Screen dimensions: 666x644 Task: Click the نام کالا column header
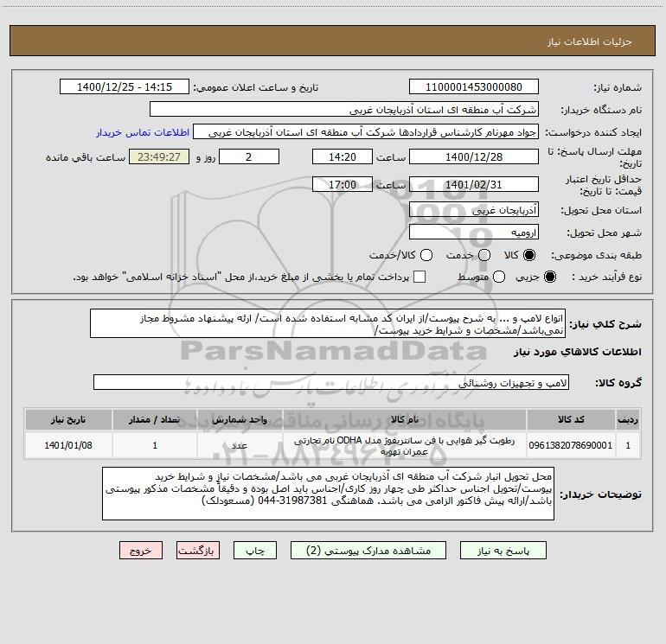point(405,420)
